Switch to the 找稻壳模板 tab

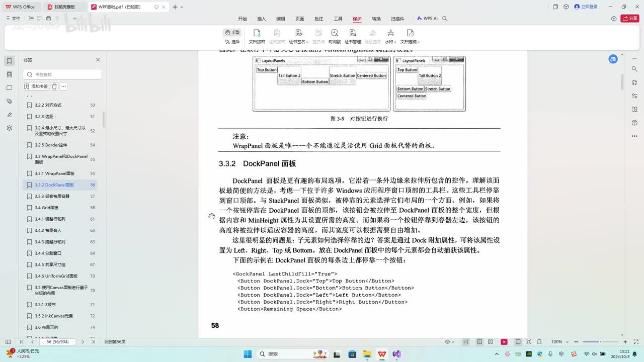[x=64, y=7]
